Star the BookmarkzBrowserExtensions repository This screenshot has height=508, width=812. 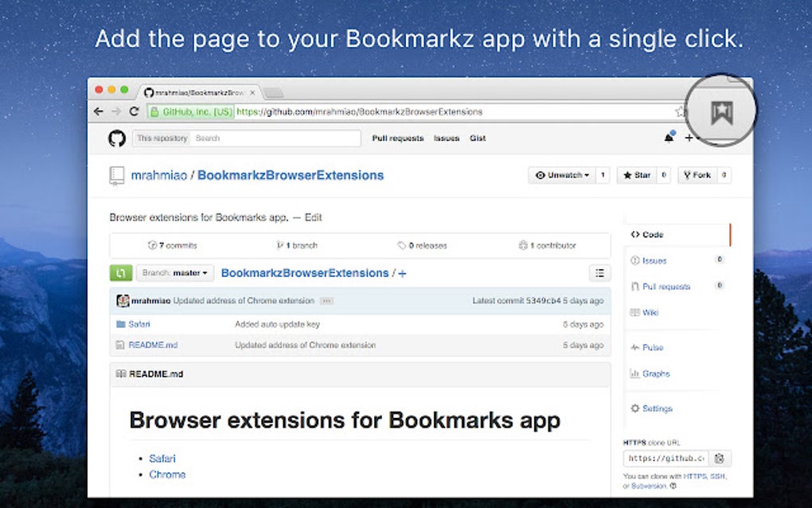click(642, 174)
